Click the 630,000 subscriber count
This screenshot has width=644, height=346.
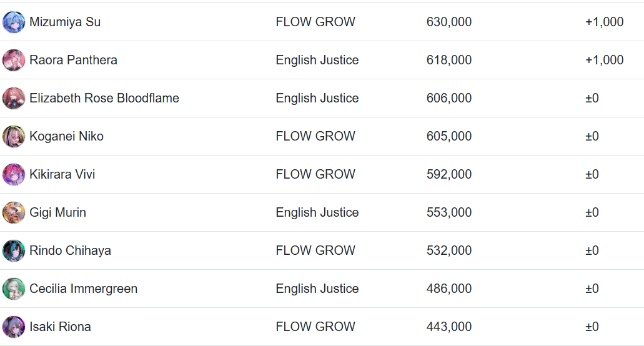pyautogui.click(x=448, y=22)
